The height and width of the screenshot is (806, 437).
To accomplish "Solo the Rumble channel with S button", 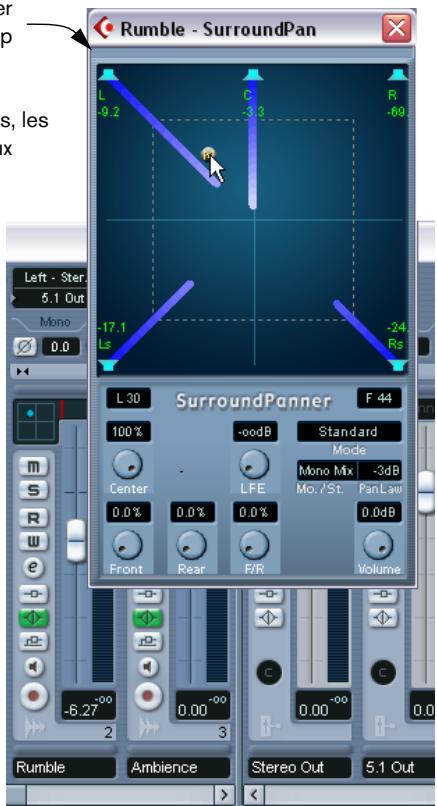I will tap(33, 489).
